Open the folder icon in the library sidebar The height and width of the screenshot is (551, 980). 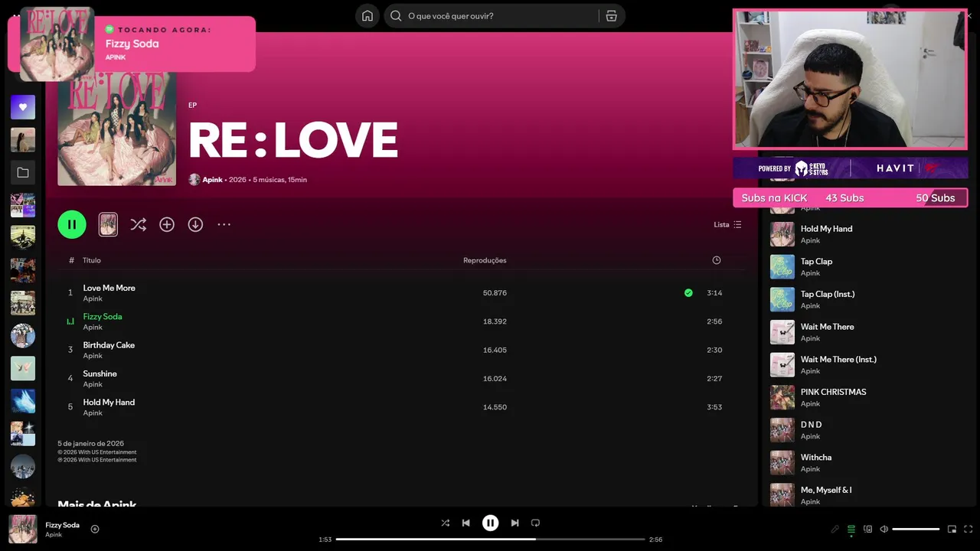23,173
